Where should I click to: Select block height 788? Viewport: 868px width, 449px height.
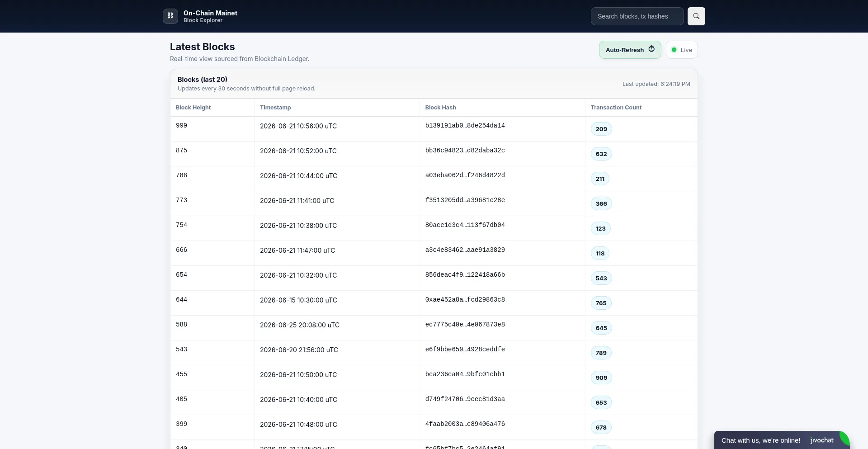coord(181,175)
